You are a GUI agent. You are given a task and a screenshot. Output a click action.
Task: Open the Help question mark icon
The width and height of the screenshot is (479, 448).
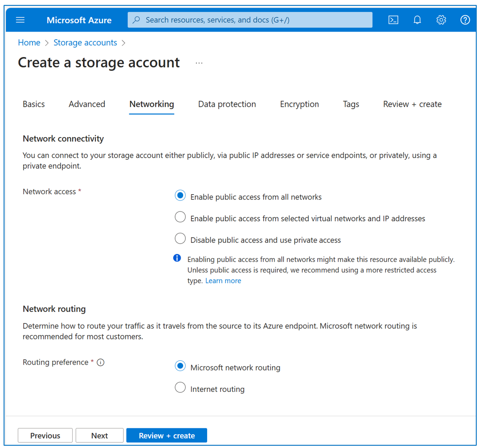[x=465, y=20]
